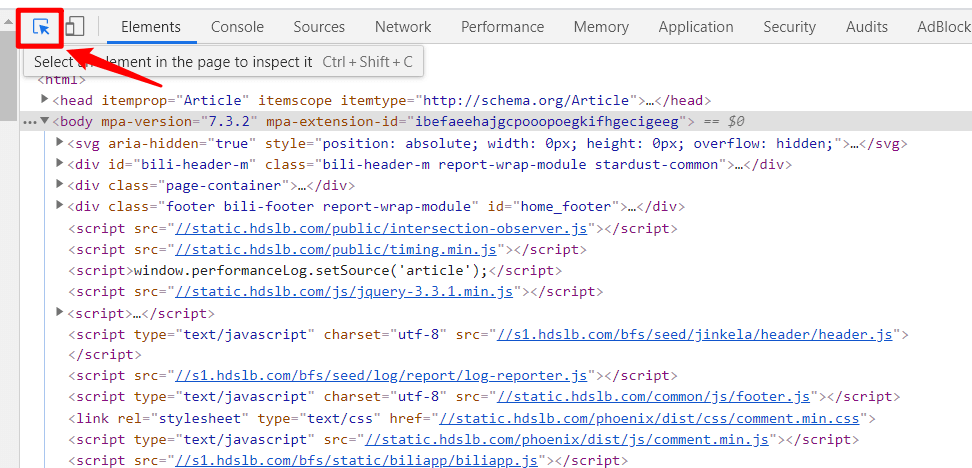Follow the header.js script link
972x468 pixels.
694,334
